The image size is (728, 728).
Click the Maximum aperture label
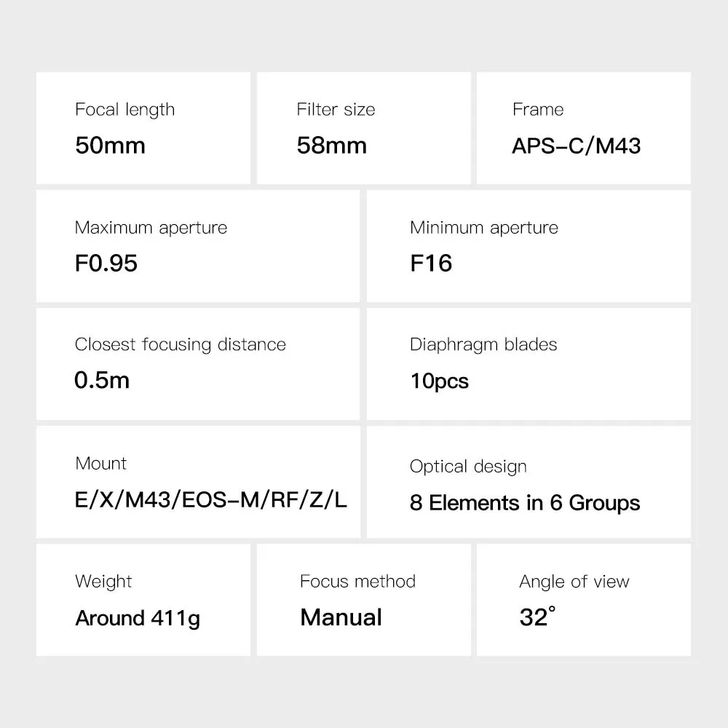pos(151,228)
